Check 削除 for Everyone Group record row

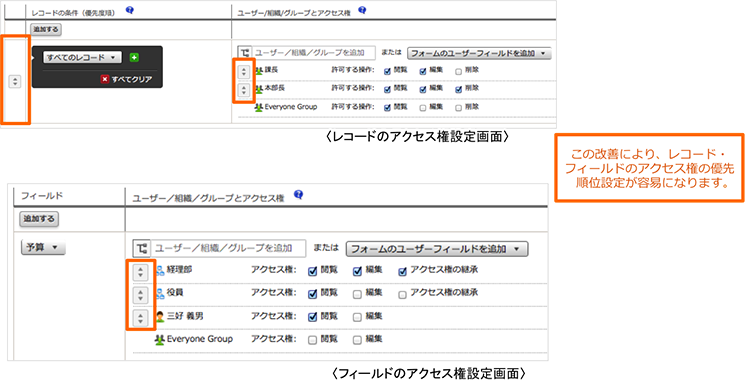458,108
